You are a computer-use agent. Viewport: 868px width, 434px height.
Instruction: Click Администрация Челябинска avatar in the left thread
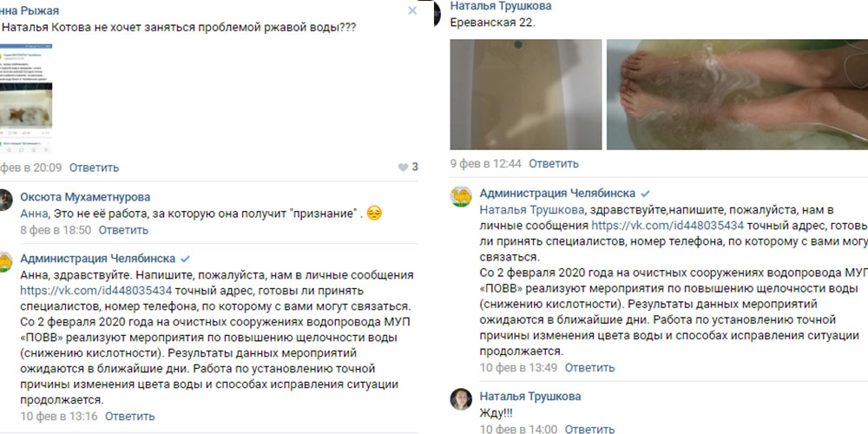[x=5, y=261]
